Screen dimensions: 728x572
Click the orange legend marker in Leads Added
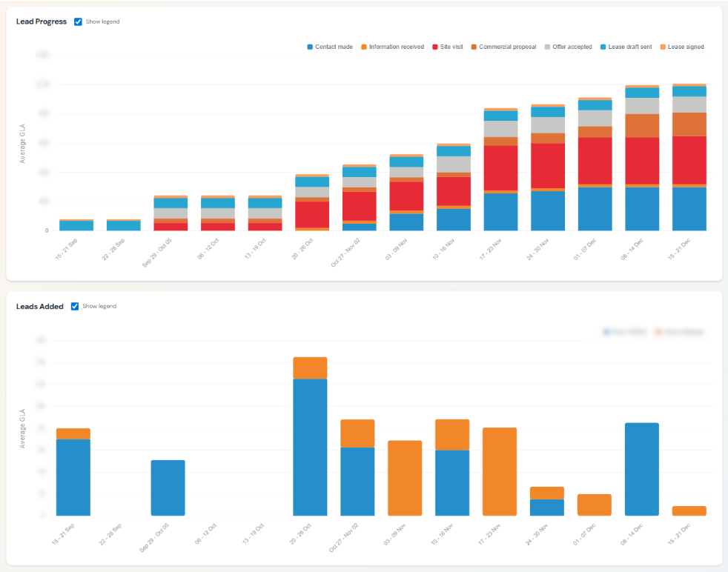(658, 332)
